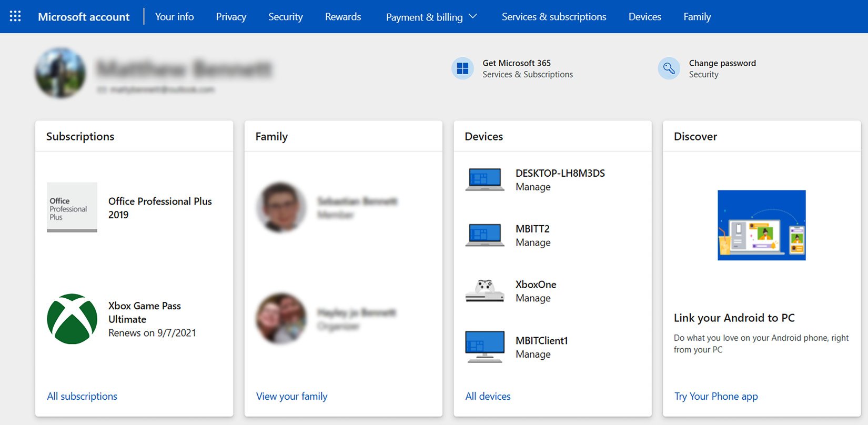Open Services & subscriptions tab
Viewport: 868px width, 425px height.
(554, 17)
